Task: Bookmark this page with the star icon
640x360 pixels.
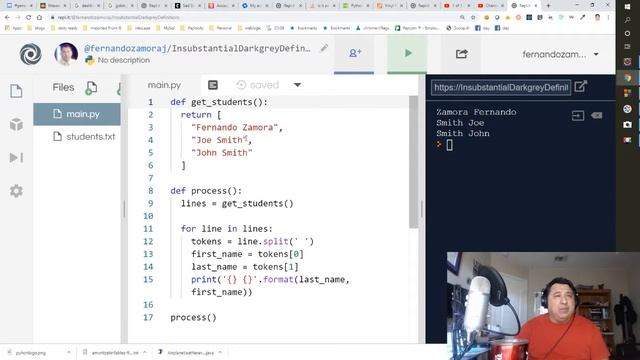Action: 473,18
